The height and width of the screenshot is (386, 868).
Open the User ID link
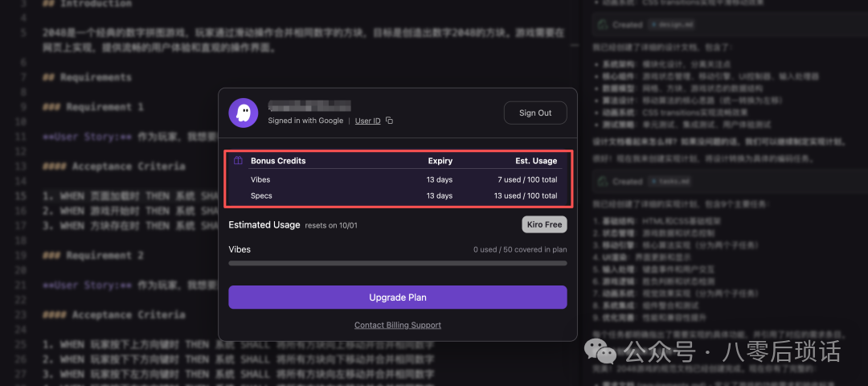pos(367,121)
